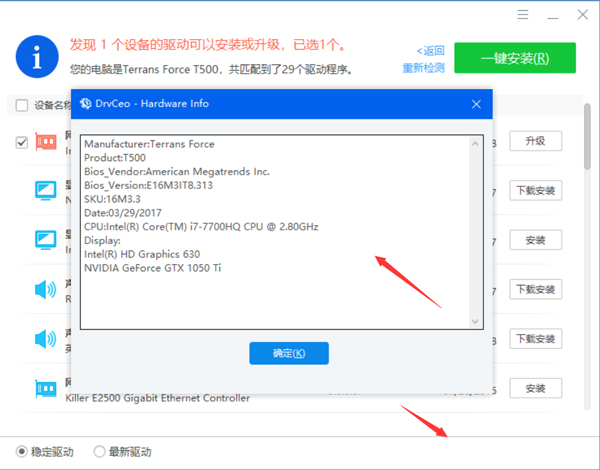Click the 'Intel(R) HD Graphics 630' line

click(142, 255)
